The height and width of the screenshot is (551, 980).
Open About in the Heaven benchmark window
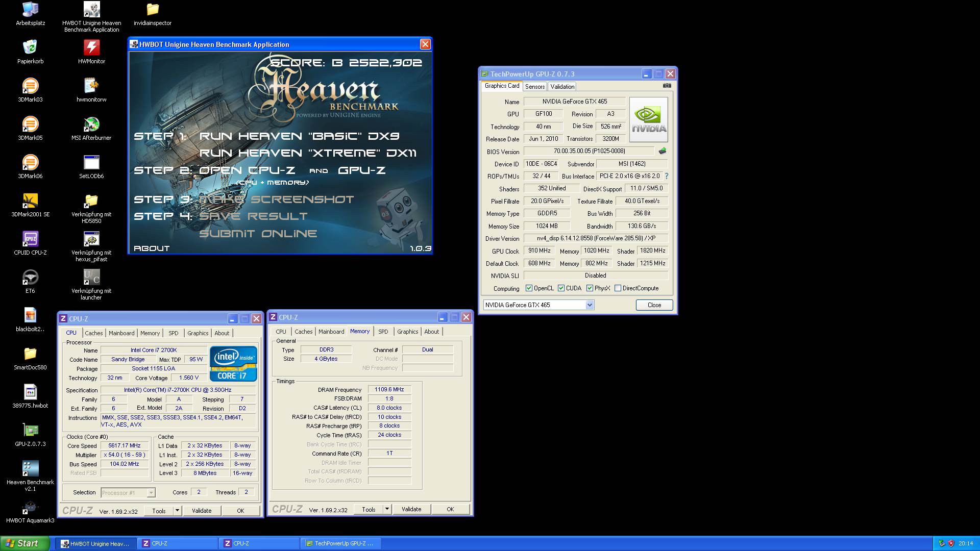click(x=152, y=248)
